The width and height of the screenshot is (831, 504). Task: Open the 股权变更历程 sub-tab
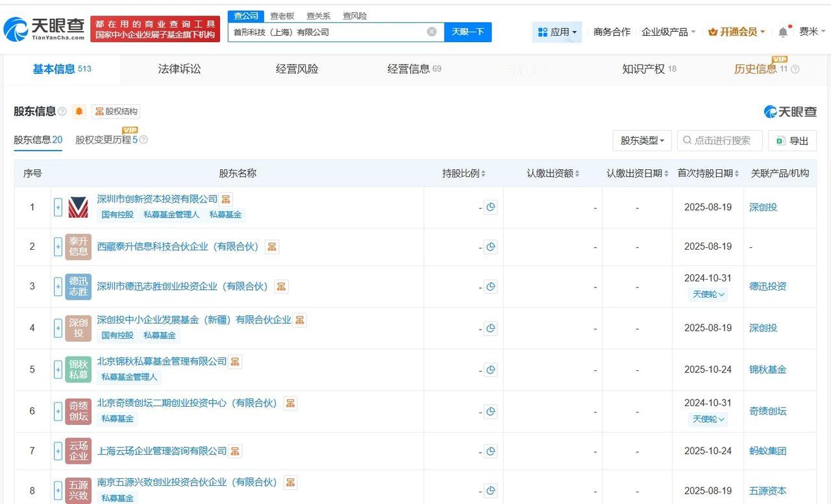[106, 139]
